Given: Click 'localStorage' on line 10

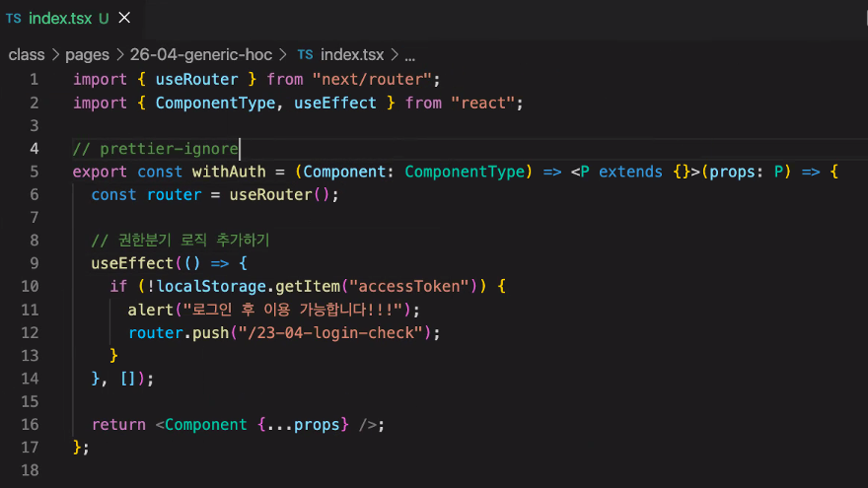Looking at the screenshot, I should coord(211,287).
